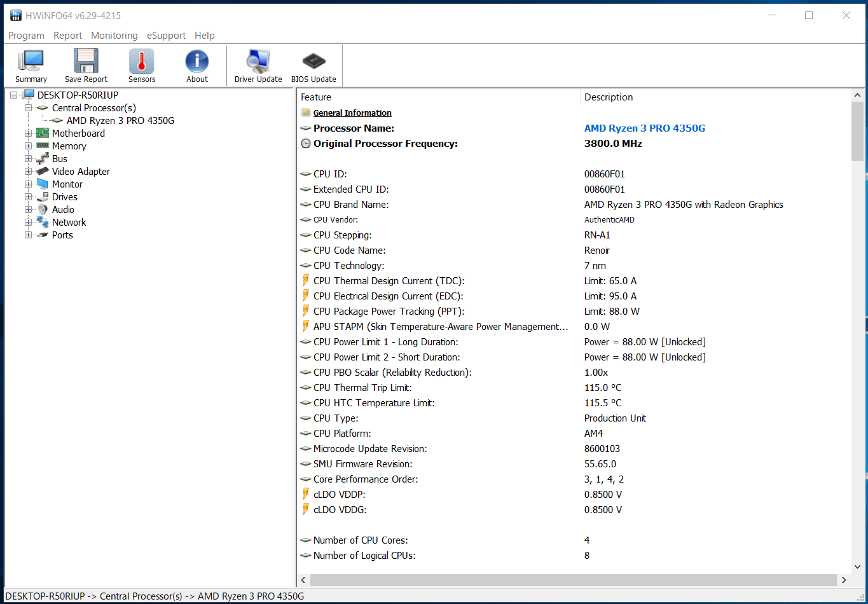This screenshot has height=604, width=868.
Task: Select the CPU Platform row
Action: (574, 433)
